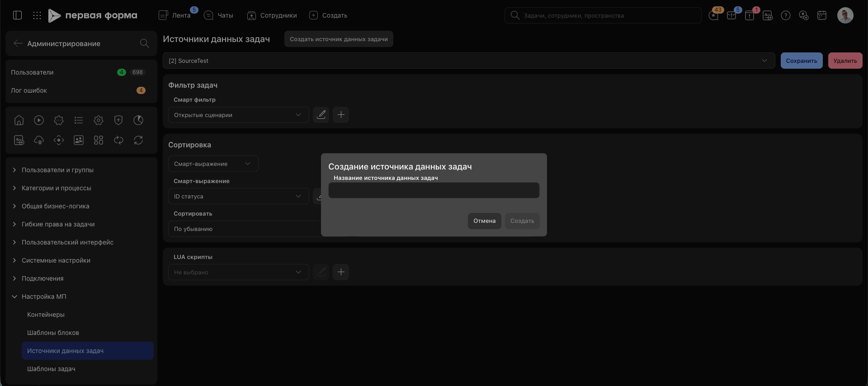Edit the Открытые сценарии smart filter

321,115
